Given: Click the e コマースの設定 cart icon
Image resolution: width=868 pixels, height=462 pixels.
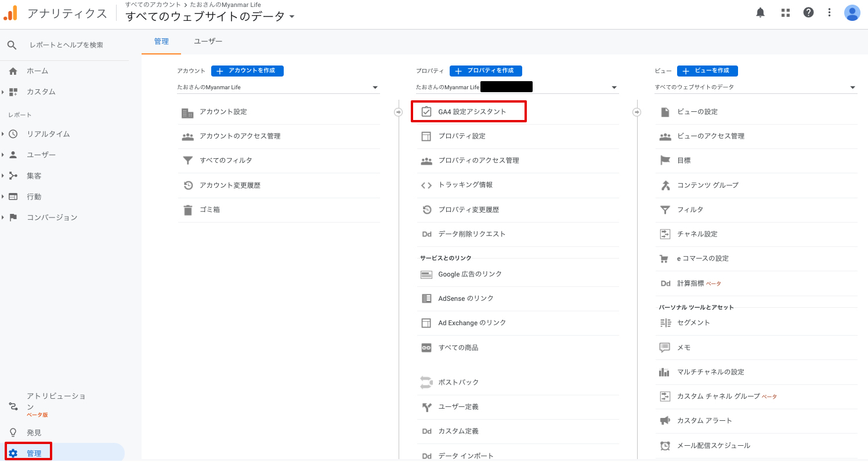Looking at the screenshot, I should pyautogui.click(x=665, y=259).
